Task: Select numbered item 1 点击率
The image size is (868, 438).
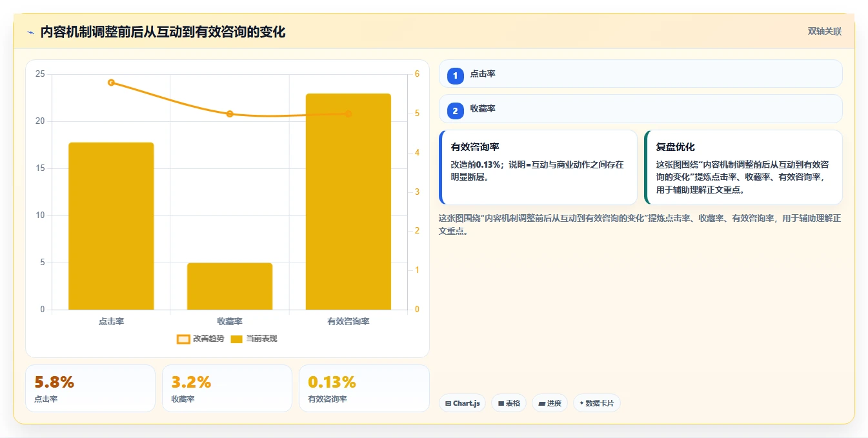Action: coord(640,74)
